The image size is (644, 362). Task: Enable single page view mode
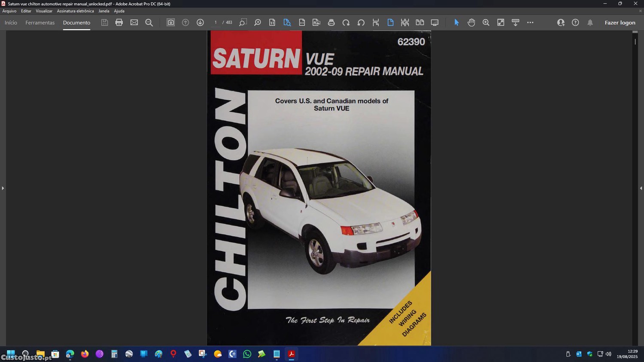tap(390, 22)
